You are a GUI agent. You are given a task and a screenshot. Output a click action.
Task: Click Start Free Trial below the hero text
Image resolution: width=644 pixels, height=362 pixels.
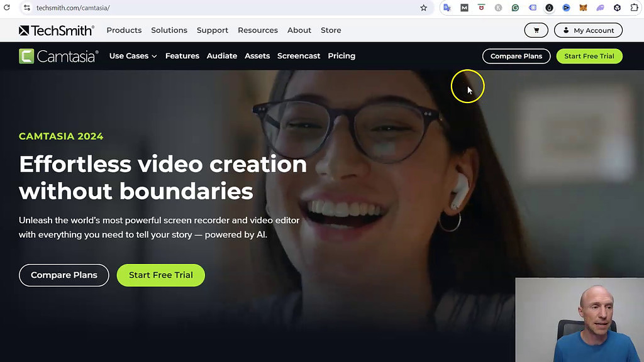[160, 275]
